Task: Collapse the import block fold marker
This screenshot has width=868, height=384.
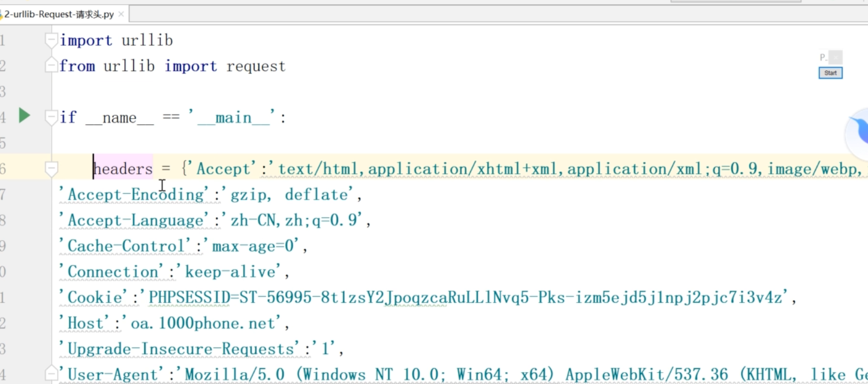Action: point(51,40)
